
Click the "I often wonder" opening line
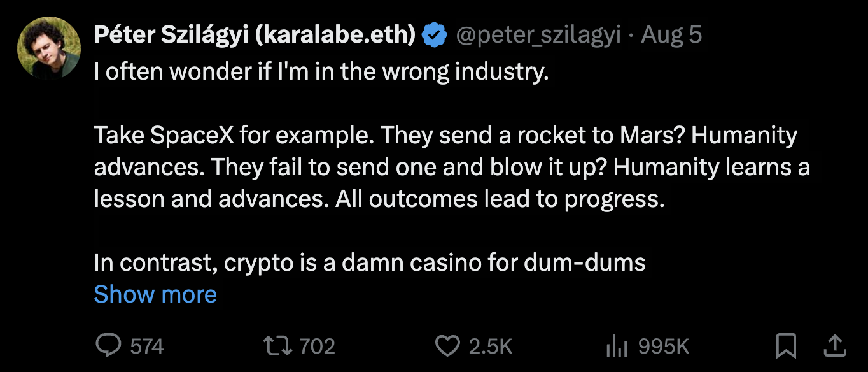pos(321,72)
